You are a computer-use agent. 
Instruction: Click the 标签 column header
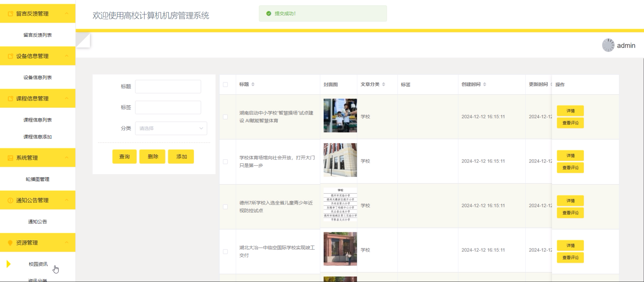click(x=405, y=85)
